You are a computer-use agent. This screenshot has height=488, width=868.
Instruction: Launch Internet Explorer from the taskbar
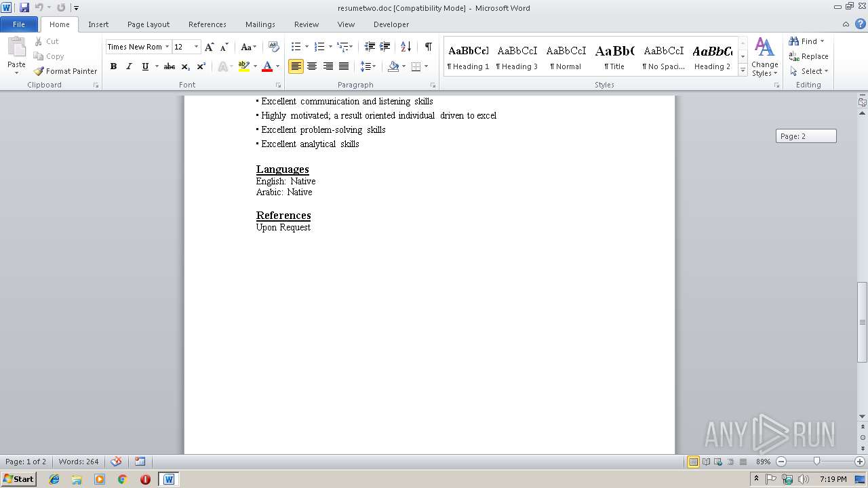[x=54, y=479]
